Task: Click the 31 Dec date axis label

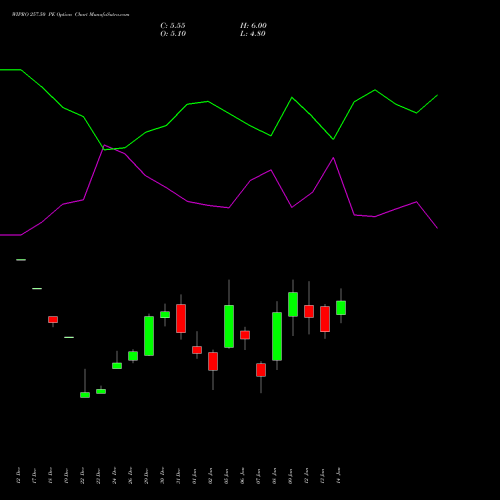Action: tap(178, 476)
